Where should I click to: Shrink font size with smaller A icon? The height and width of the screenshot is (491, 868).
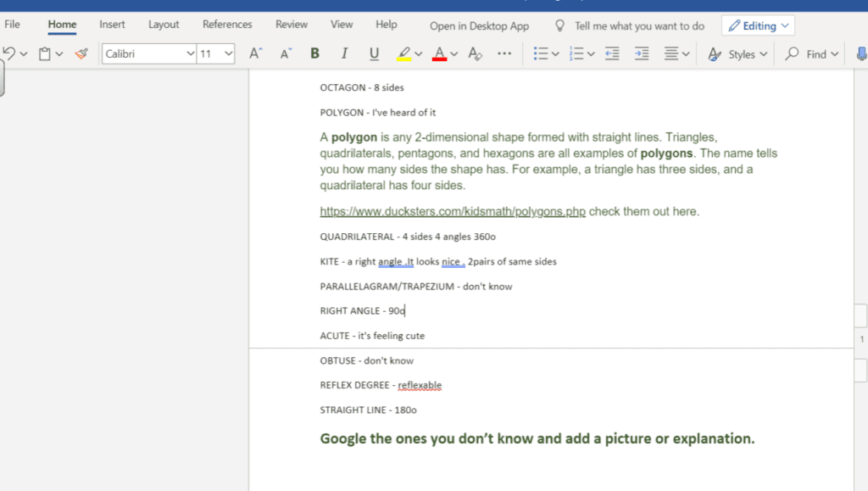coord(286,53)
